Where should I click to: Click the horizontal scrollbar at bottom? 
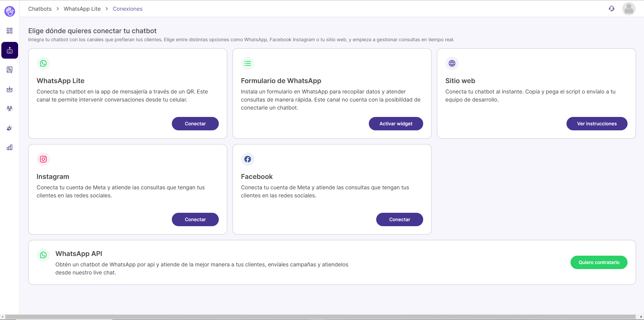click(320, 317)
